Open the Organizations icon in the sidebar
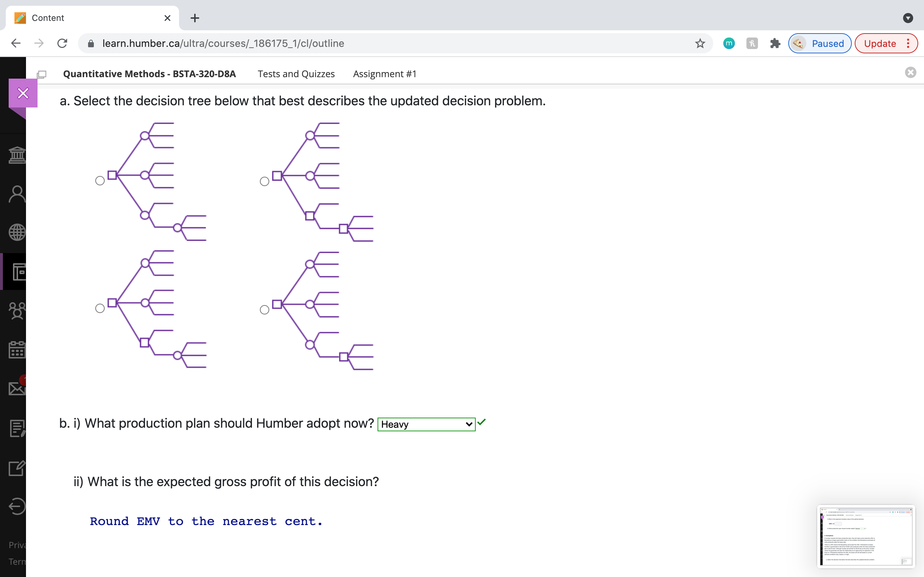Image resolution: width=924 pixels, height=577 pixels. (17, 310)
